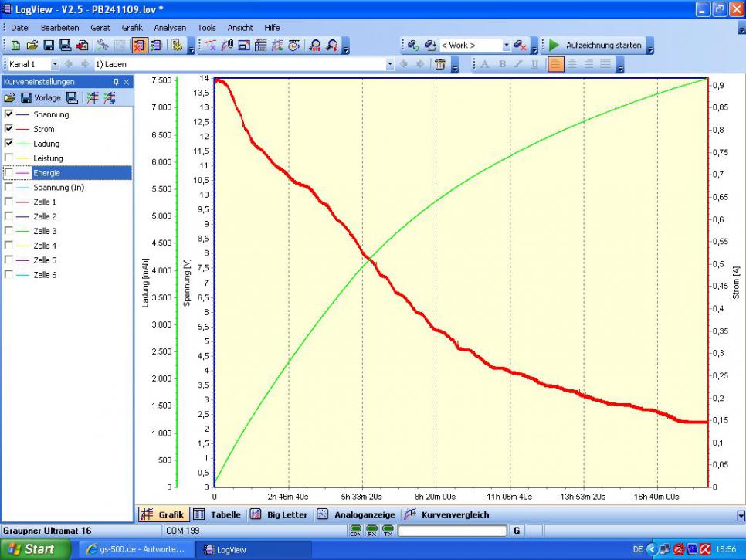Image resolution: width=746 pixels, height=560 pixels.
Task: Click the open folder icon in main toolbar
Action: tap(32, 46)
